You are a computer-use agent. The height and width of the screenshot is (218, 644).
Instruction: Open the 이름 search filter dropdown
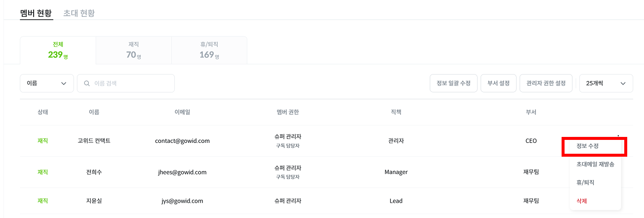[47, 84]
